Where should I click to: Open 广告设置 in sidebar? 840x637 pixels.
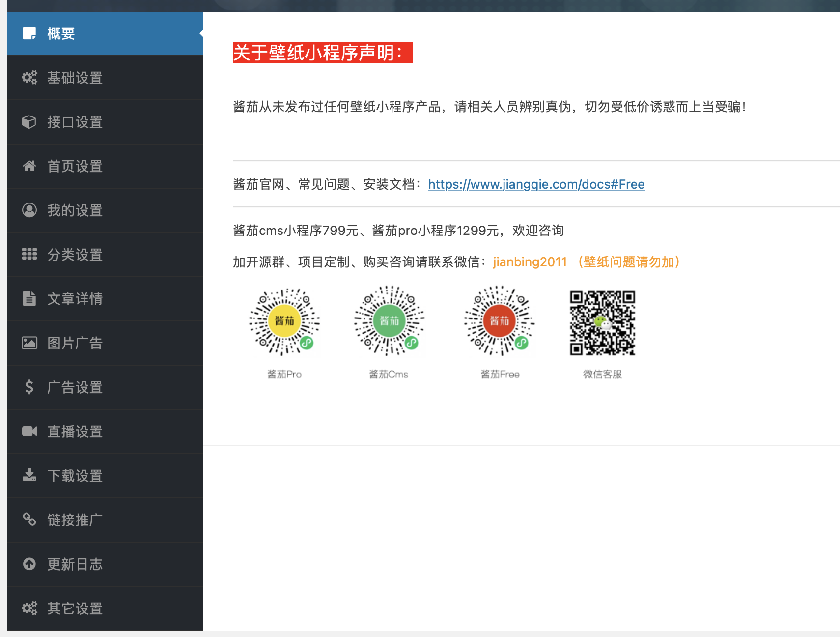click(105, 387)
